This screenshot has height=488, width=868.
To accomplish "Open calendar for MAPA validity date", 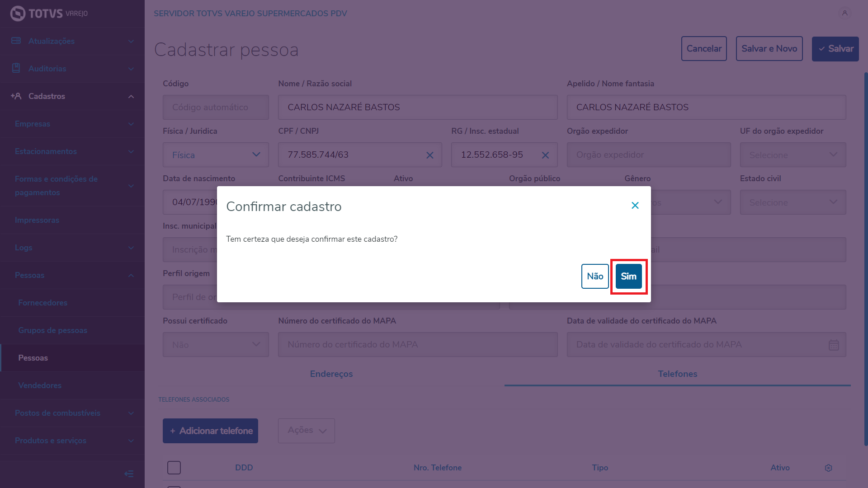I will click(833, 345).
